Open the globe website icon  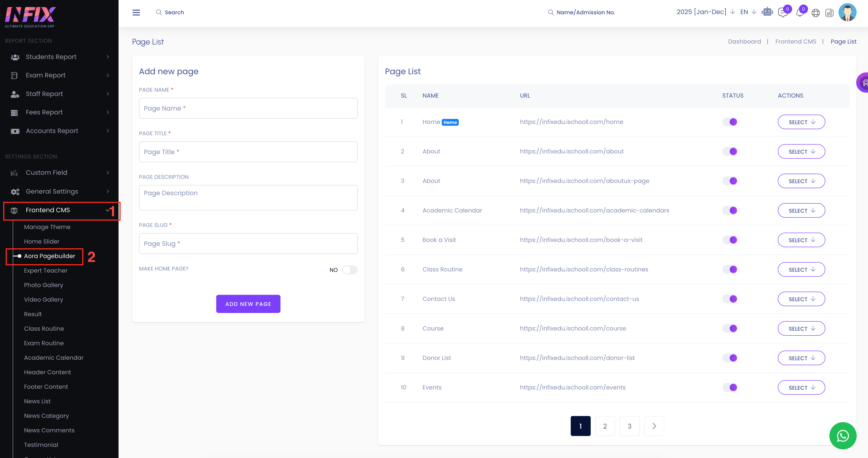(816, 13)
